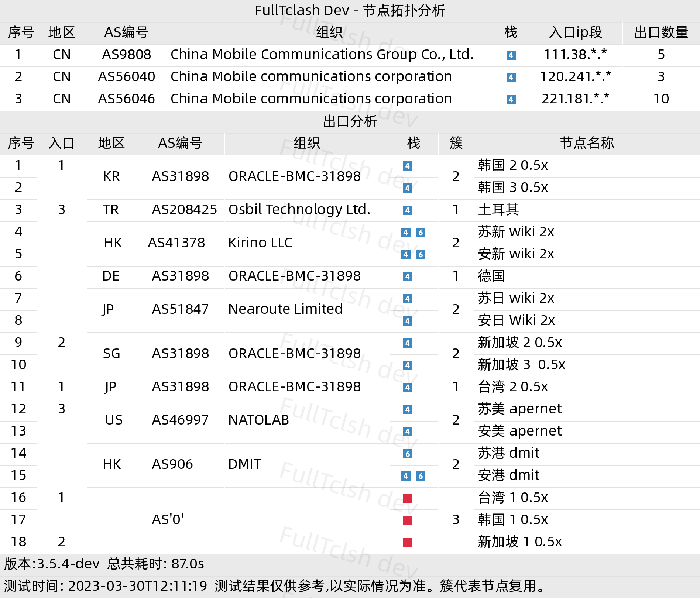Toggle the IPv4 badge on the 安美 apernet row
The width and height of the screenshot is (700, 598).
407,431
